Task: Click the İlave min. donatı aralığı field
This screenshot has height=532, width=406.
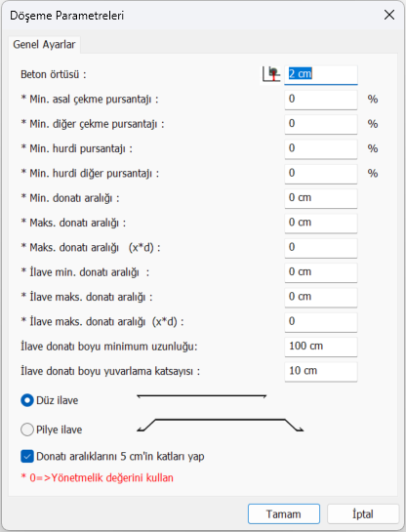Action: 321,272
